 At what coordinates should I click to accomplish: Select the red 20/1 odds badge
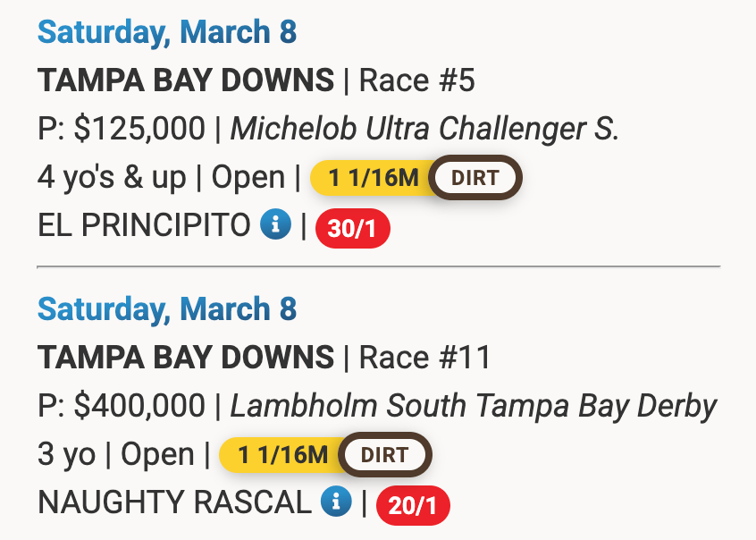pos(413,506)
